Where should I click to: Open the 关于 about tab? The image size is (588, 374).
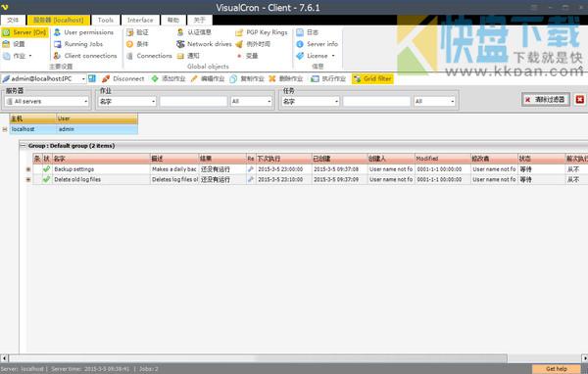(x=200, y=20)
